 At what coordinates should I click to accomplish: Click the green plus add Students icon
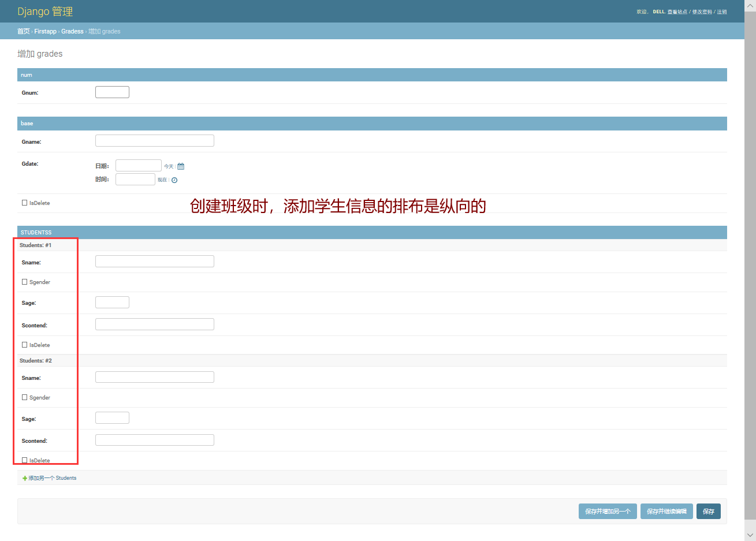tap(25, 478)
